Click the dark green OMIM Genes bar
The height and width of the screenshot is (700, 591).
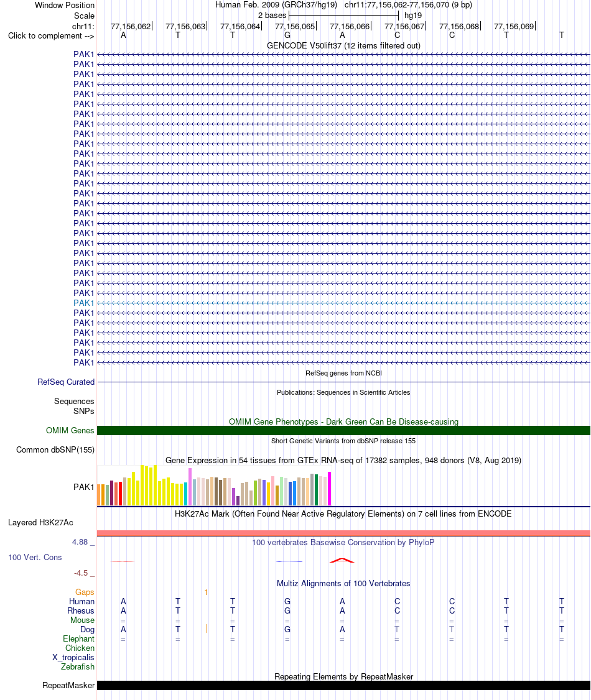tap(343, 431)
